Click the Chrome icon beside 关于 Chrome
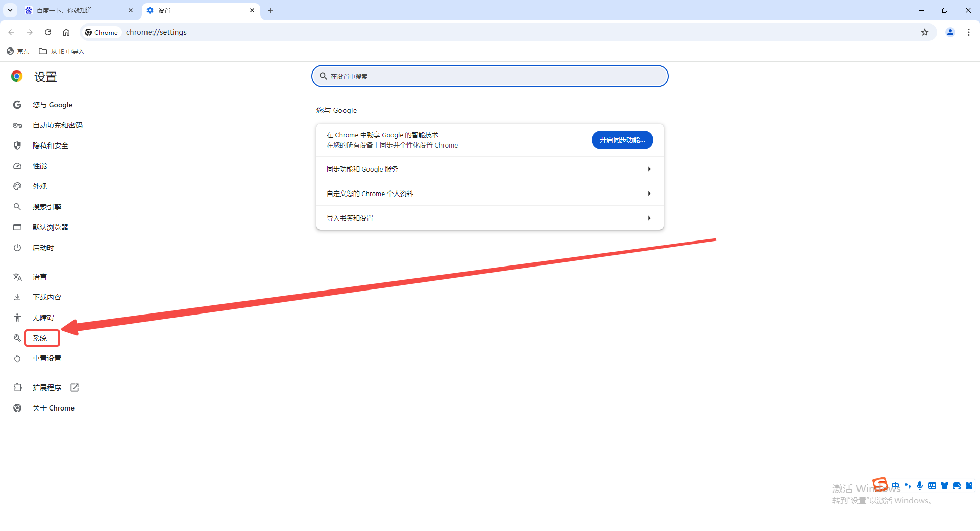 coord(17,408)
